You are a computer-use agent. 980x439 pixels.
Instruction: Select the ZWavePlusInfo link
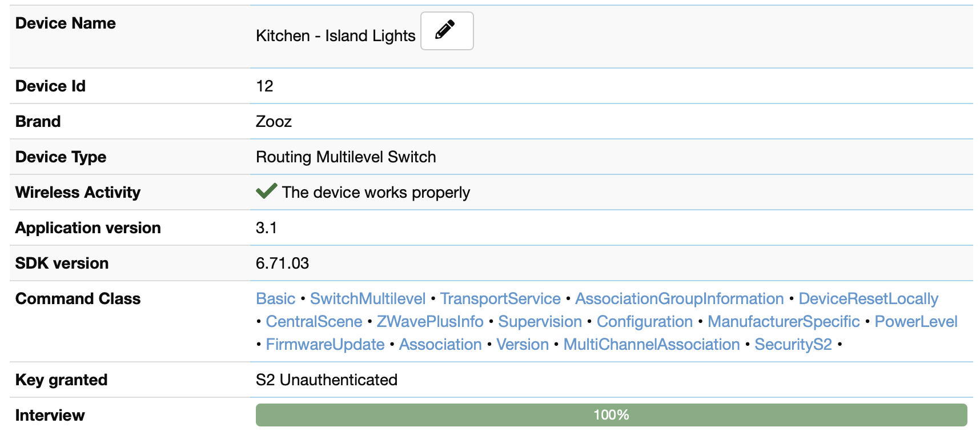pyautogui.click(x=429, y=322)
